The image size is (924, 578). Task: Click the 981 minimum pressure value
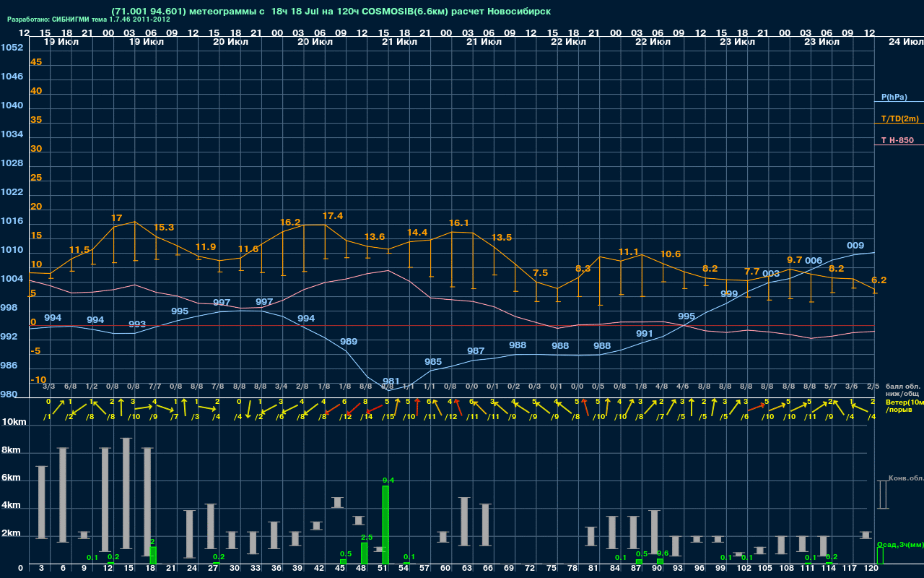click(x=391, y=381)
